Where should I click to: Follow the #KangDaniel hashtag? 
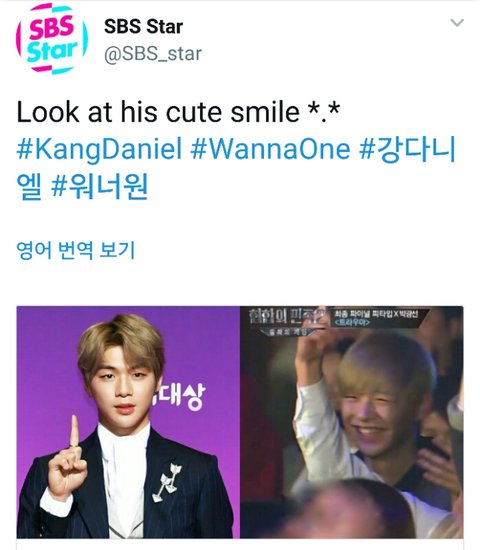coord(99,149)
